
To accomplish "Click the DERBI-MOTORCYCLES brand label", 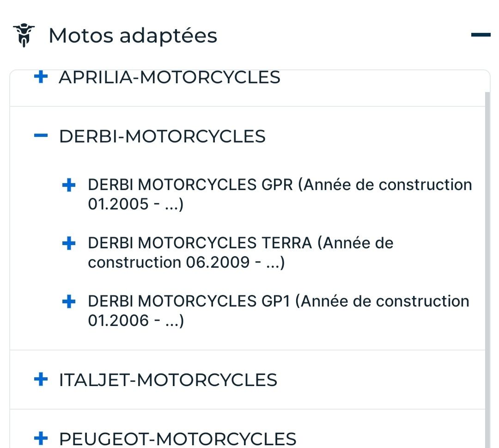I will [x=162, y=136].
